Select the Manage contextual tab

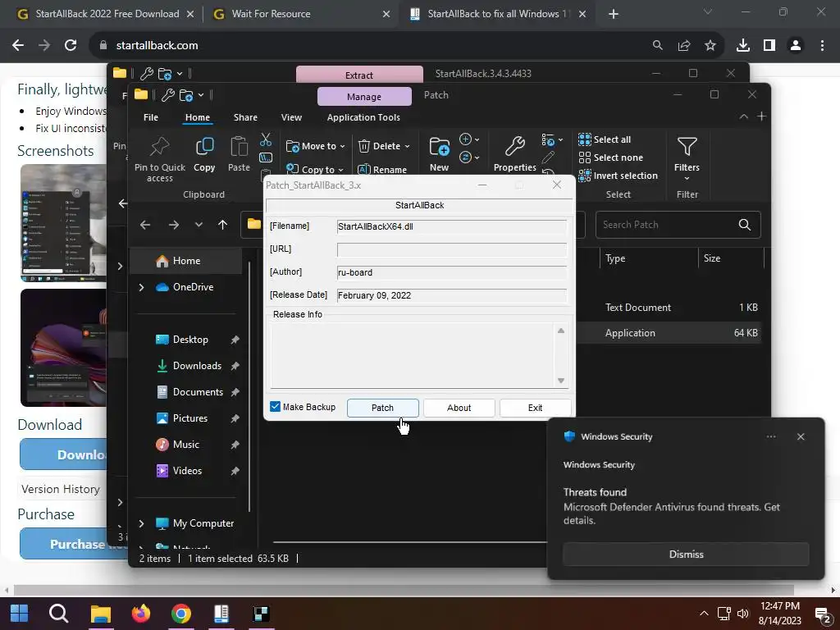tap(364, 97)
